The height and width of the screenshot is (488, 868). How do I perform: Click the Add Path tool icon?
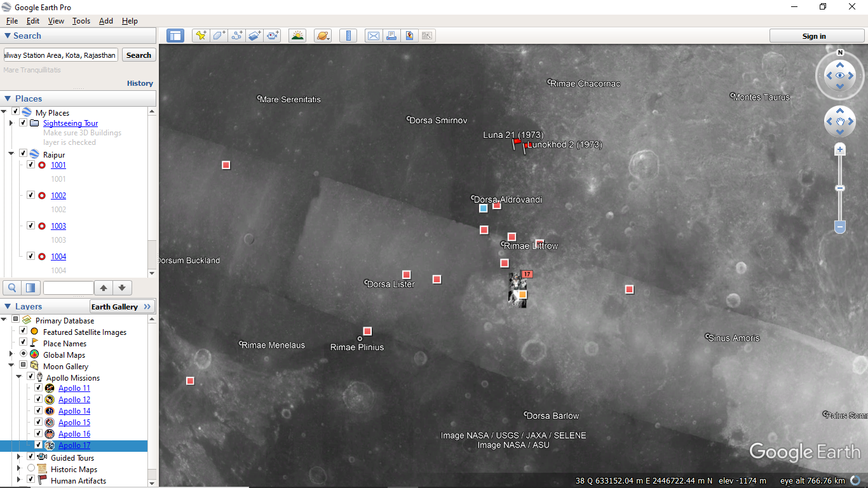click(x=237, y=36)
